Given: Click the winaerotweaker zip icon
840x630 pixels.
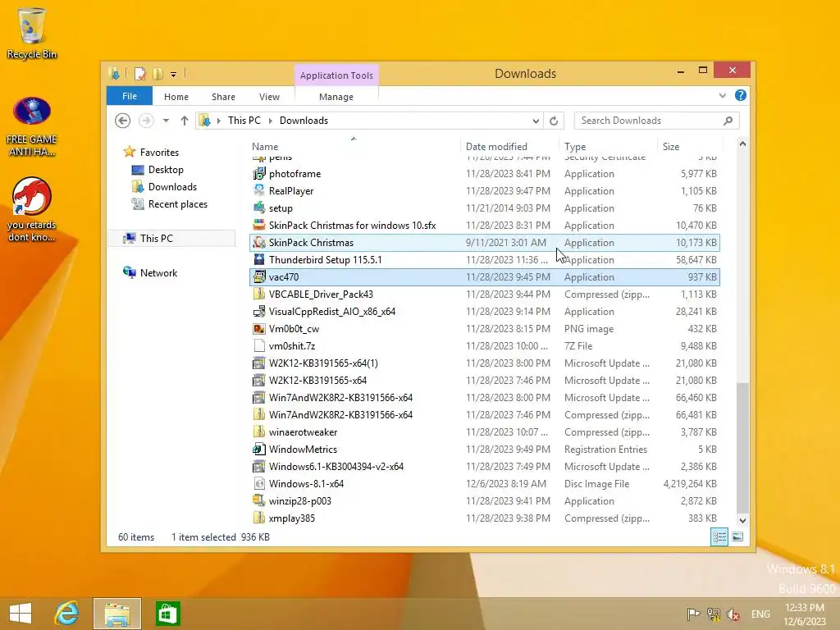Looking at the screenshot, I should click(258, 431).
